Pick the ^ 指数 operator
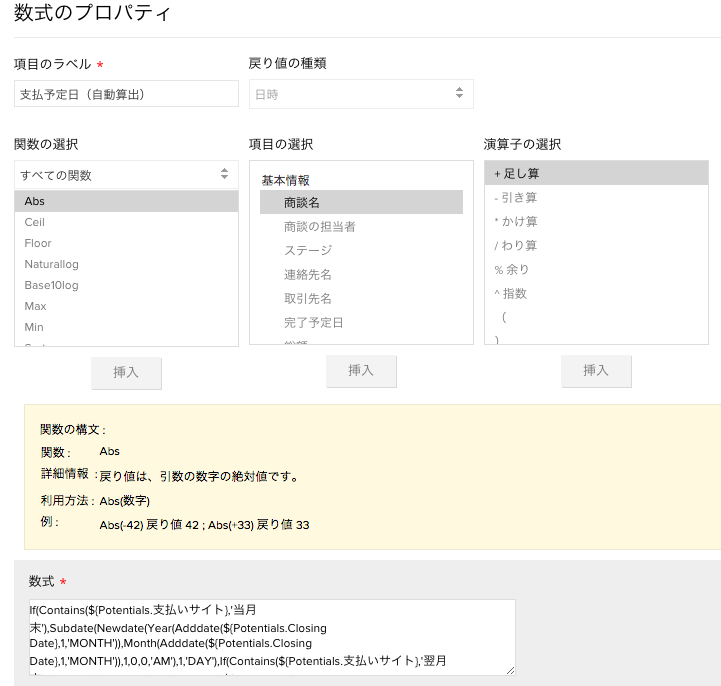 510,293
